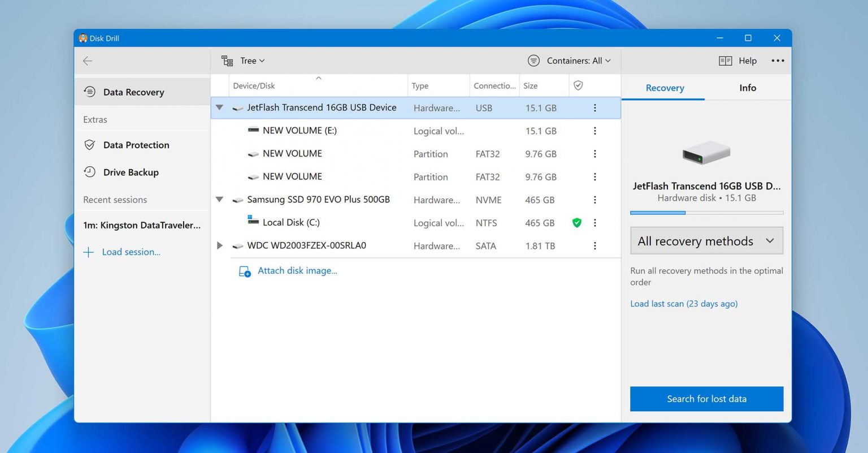Click the Data Recovery sidebar icon
Screen dimensions: 868x453
pos(90,92)
